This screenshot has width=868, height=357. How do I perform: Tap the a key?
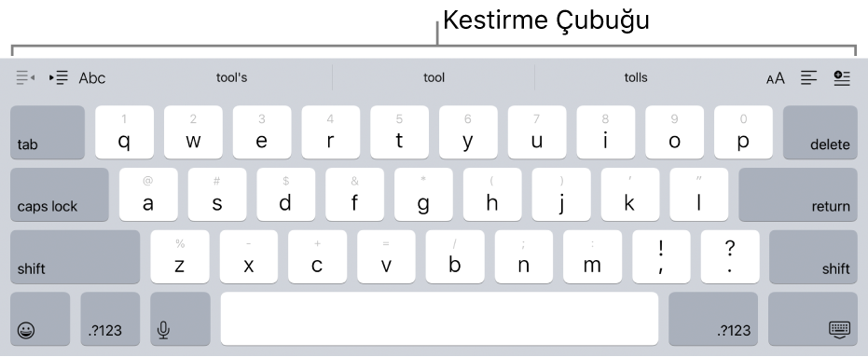[148, 195]
